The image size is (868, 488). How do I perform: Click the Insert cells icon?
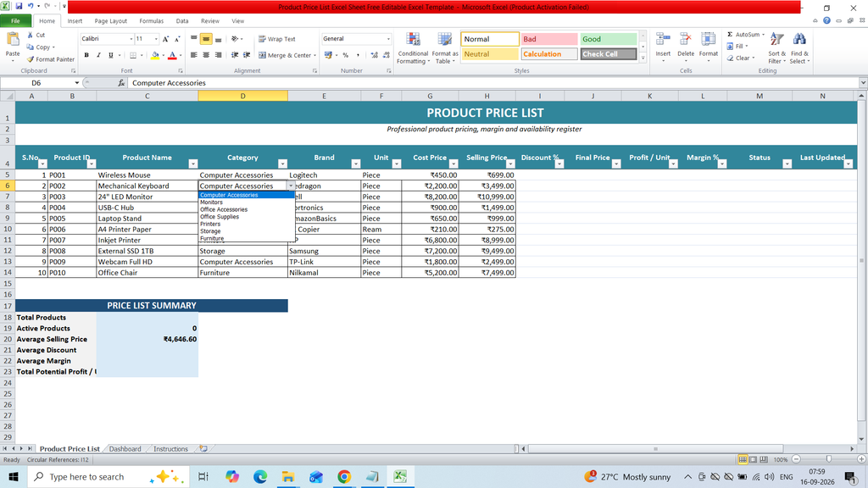coord(663,39)
